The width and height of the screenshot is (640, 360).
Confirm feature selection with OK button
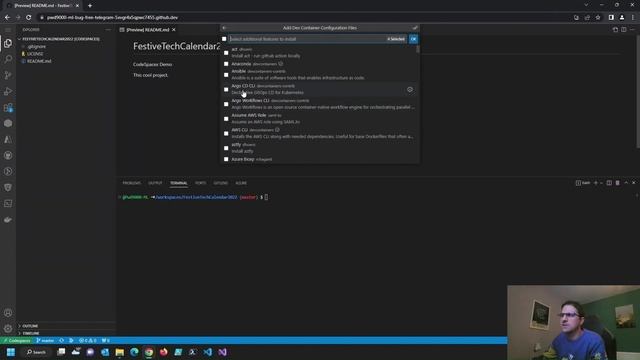tap(413, 39)
